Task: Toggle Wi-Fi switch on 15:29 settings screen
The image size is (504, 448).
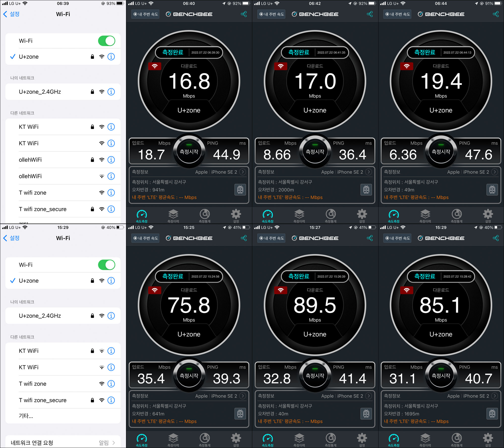Action: click(107, 265)
